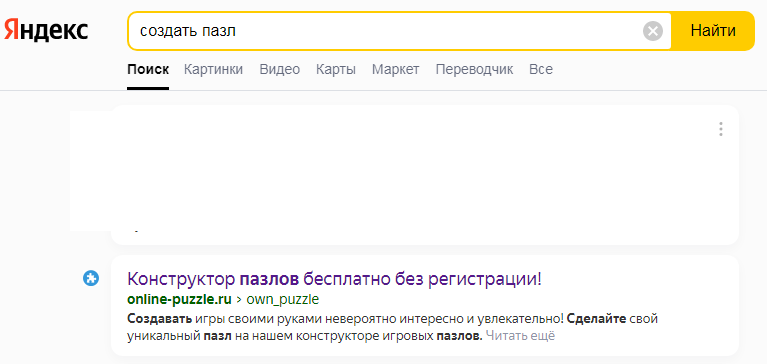The width and height of the screenshot is (767, 364).
Task: Click the yellow Найти search button
Action: click(713, 31)
